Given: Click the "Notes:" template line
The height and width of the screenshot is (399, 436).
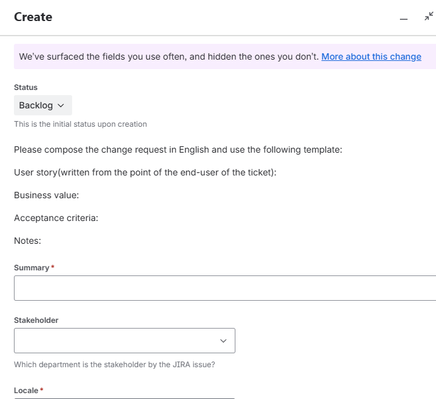Looking at the screenshot, I should tap(27, 241).
